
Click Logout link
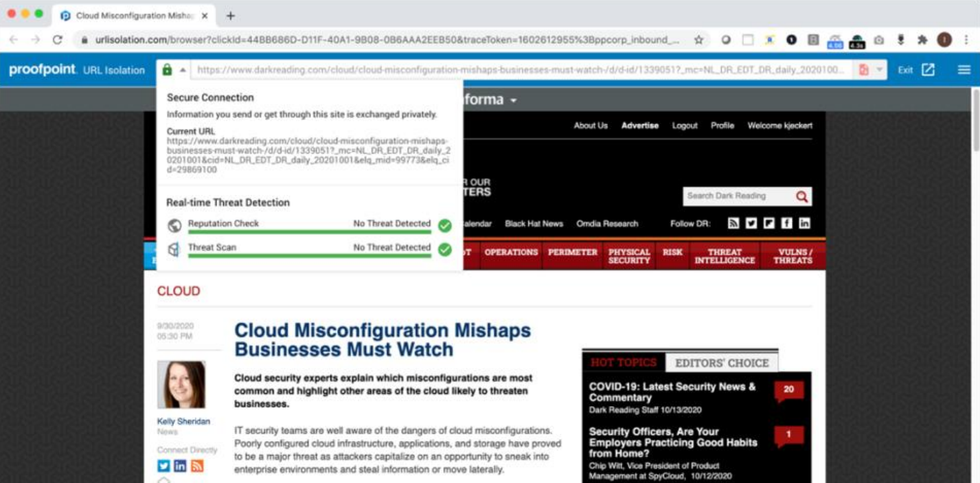685,126
